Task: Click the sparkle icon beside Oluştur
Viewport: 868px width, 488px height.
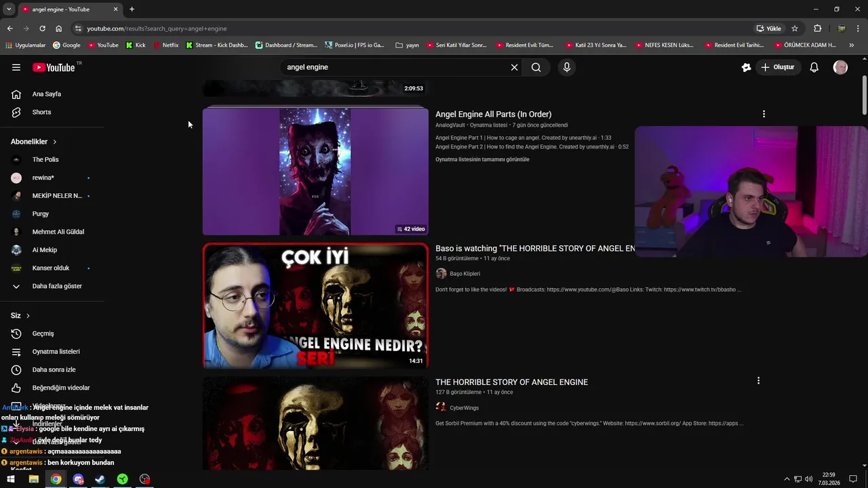Action: point(747,67)
